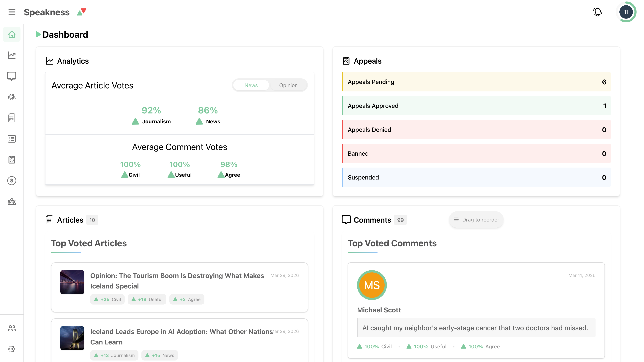
Task: Open the Suspended row
Action: pyautogui.click(x=476, y=177)
